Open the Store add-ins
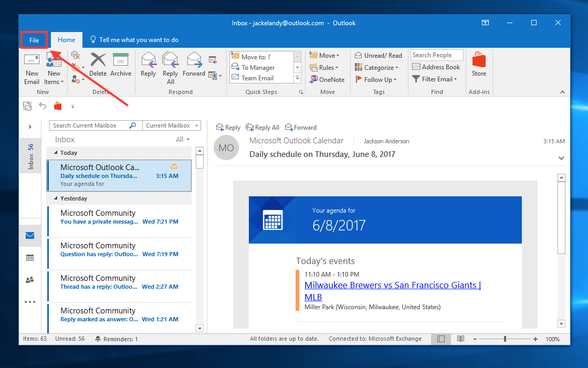The height and width of the screenshot is (368, 588). pos(479,65)
